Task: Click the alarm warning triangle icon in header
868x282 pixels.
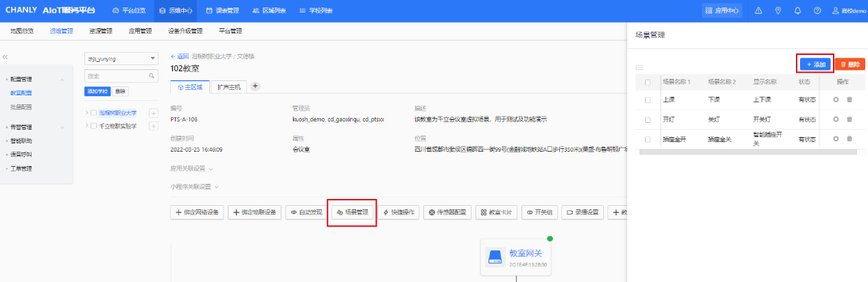Action: click(x=758, y=11)
